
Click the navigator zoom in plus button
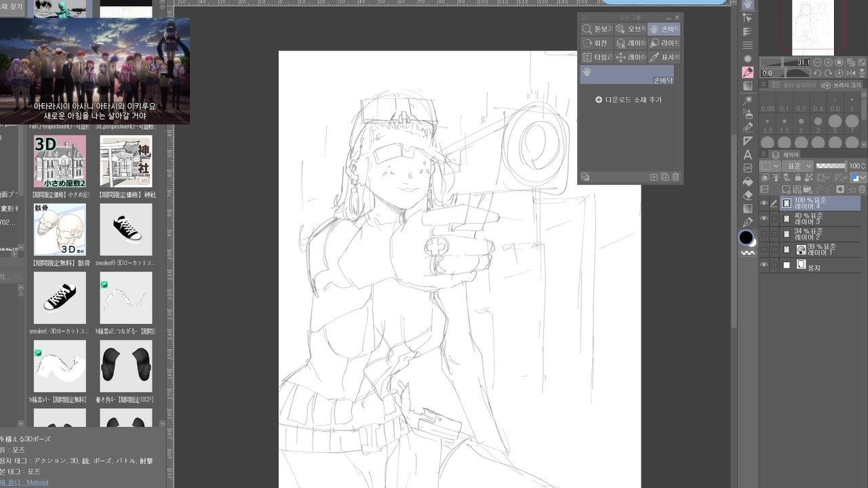tap(827, 62)
